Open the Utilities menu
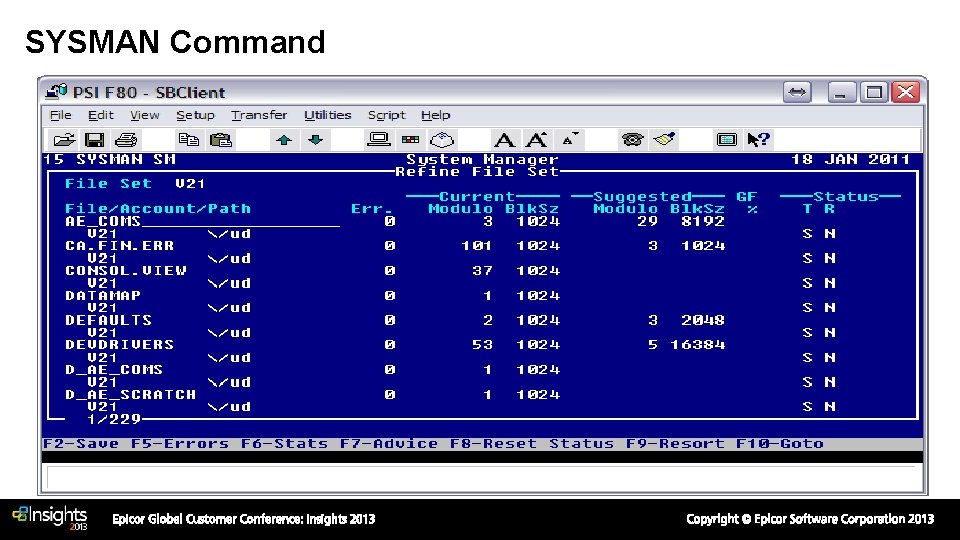960x540 pixels. (x=328, y=115)
